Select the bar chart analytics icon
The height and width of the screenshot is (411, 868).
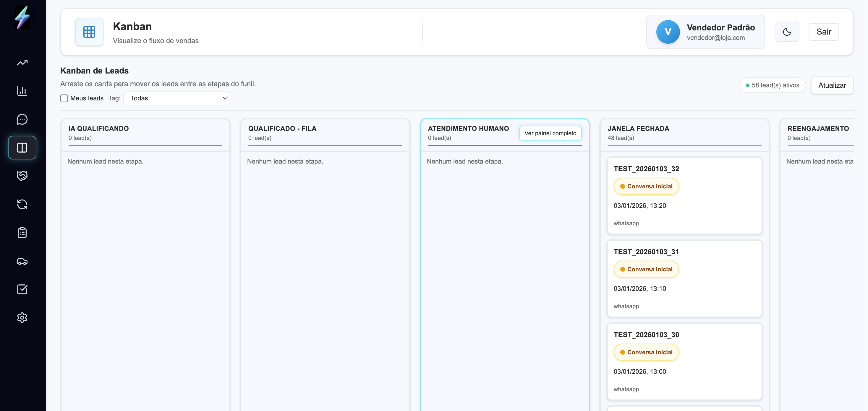tap(22, 91)
